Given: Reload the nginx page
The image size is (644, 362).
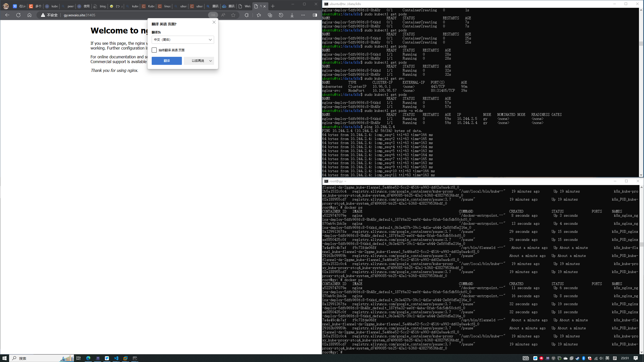Looking at the screenshot, I should [18, 15].
